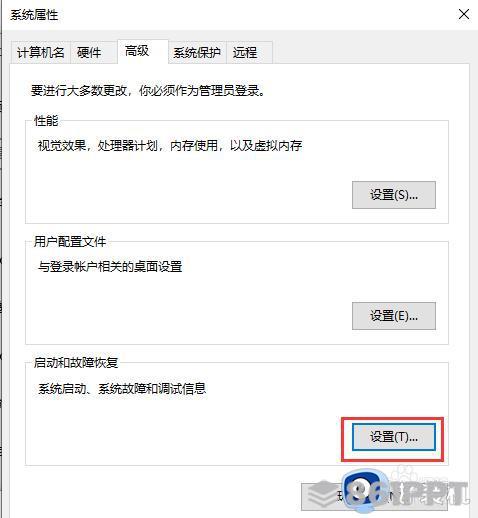The width and height of the screenshot is (478, 518).
Task: Select the 高级 tab
Action: (137, 51)
